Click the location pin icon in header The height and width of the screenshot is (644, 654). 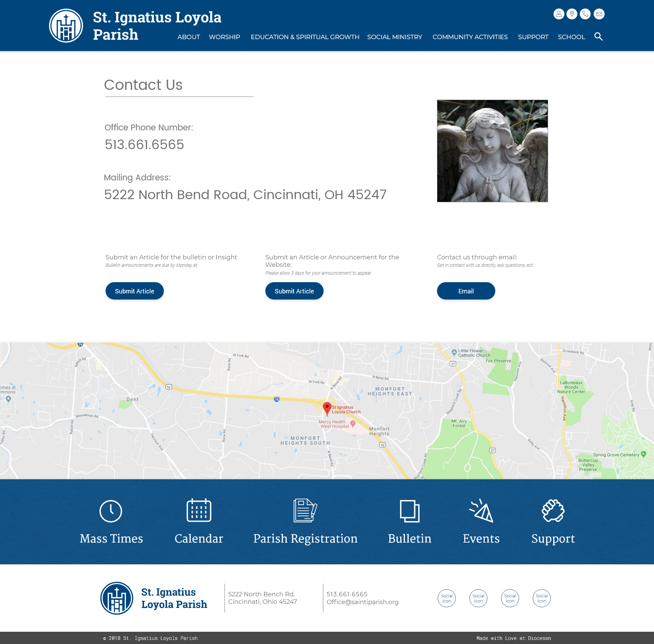tap(572, 14)
